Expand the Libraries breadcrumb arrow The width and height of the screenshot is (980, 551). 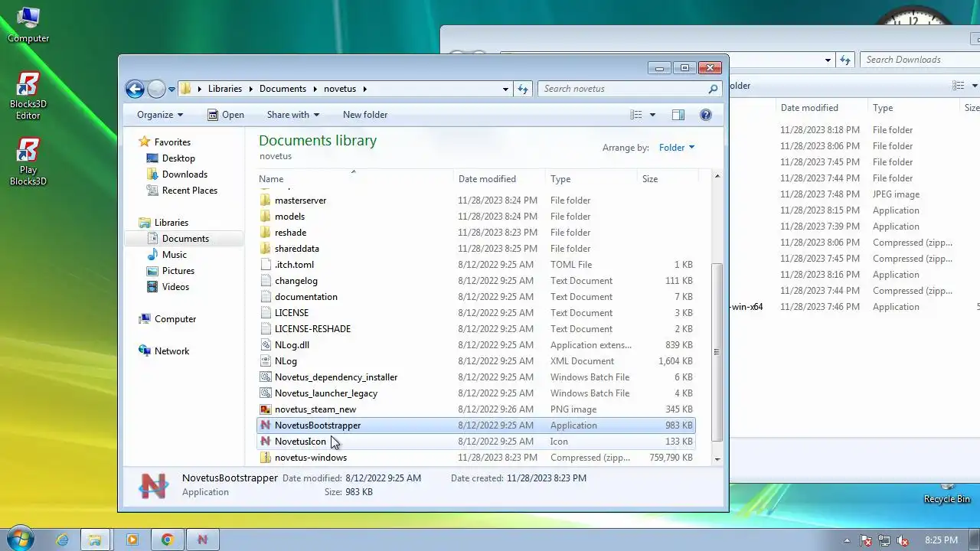coord(252,89)
